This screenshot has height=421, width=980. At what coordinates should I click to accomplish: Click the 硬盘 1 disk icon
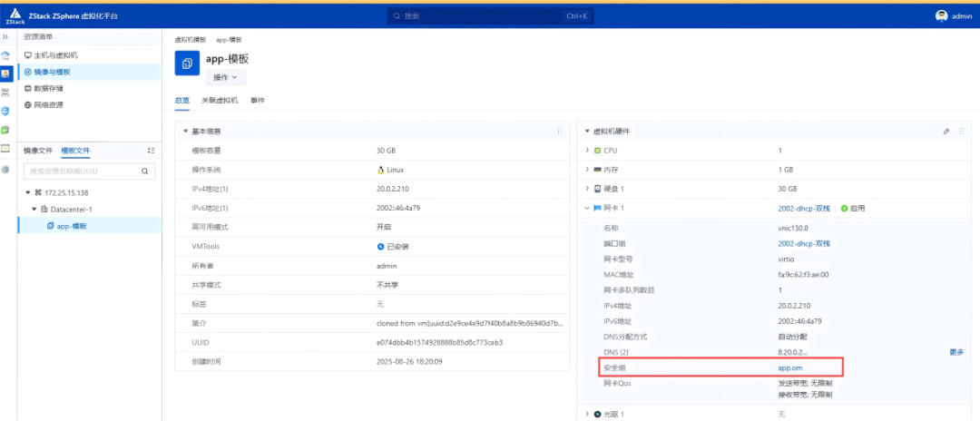597,189
